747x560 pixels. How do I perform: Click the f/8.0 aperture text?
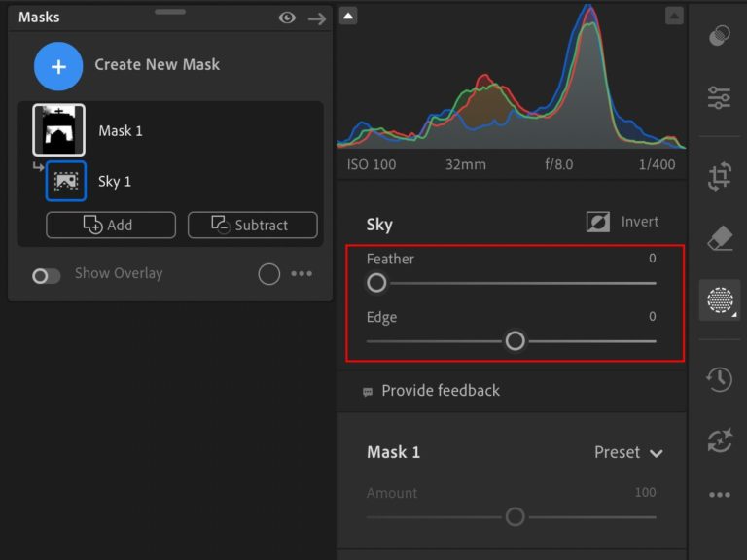(x=559, y=164)
